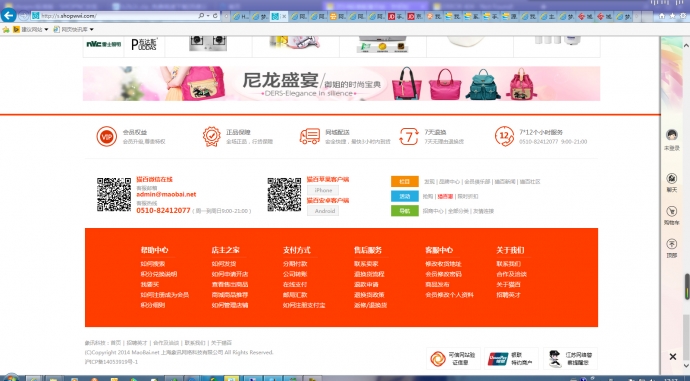Close the active browser tab
Viewport: 690px width, 381px height.
point(284,16)
